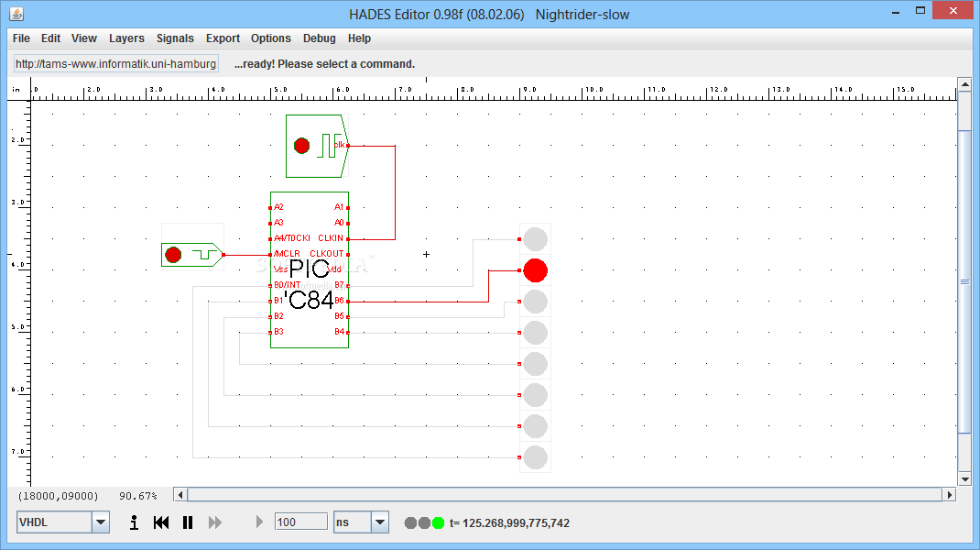The image size is (980, 550).
Task: Click the clk output label on generator
Action: (340, 145)
